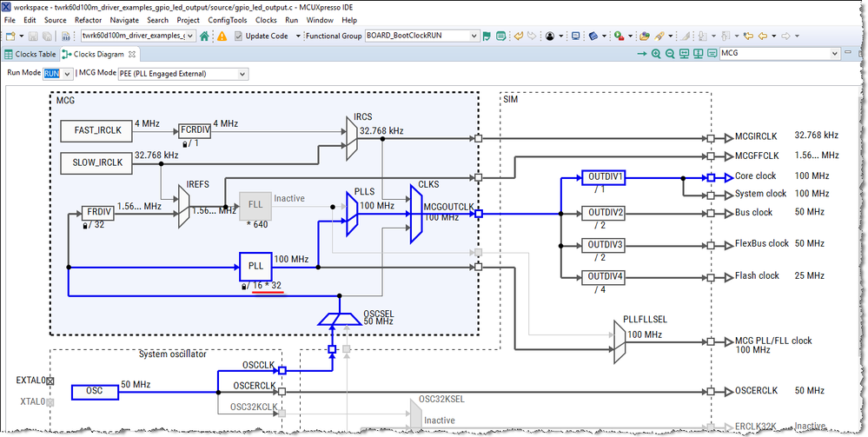Select the OUTDIV4 divider block
Image resolution: width=868 pixels, height=437 pixels.
pyautogui.click(x=603, y=276)
